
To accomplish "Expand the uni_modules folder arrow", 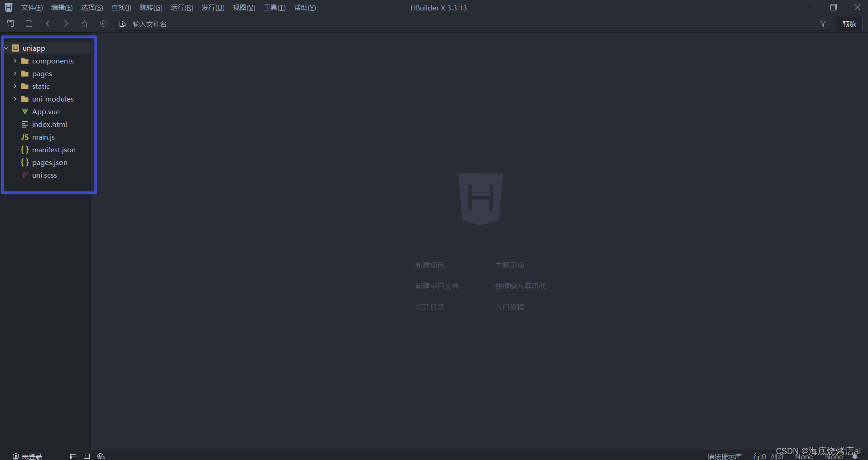I will click(x=15, y=99).
